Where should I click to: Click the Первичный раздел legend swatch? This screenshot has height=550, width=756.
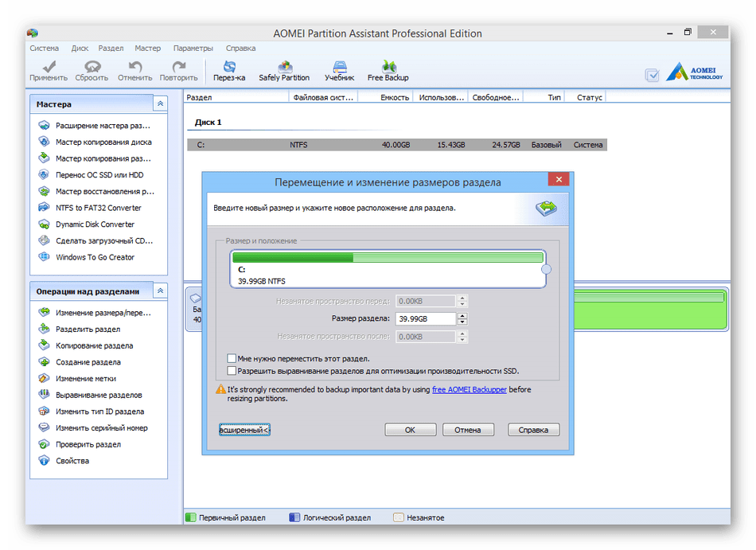pyautogui.click(x=191, y=517)
